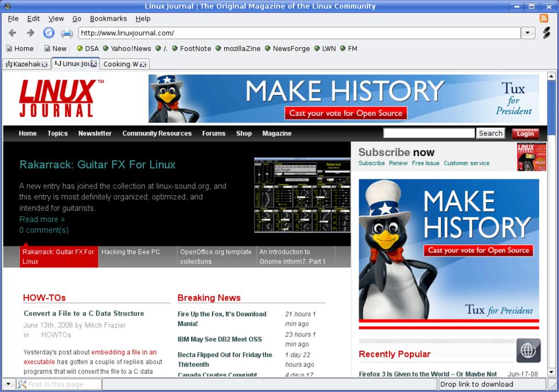The width and height of the screenshot is (559, 392).
Task: Click the orange RSS feed icon
Action: 544,19
